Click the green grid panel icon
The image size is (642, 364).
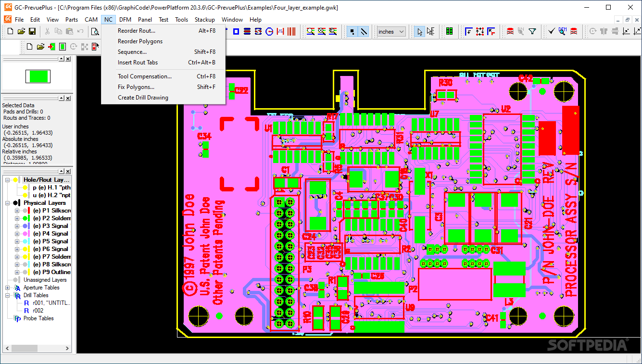pyautogui.click(x=449, y=32)
